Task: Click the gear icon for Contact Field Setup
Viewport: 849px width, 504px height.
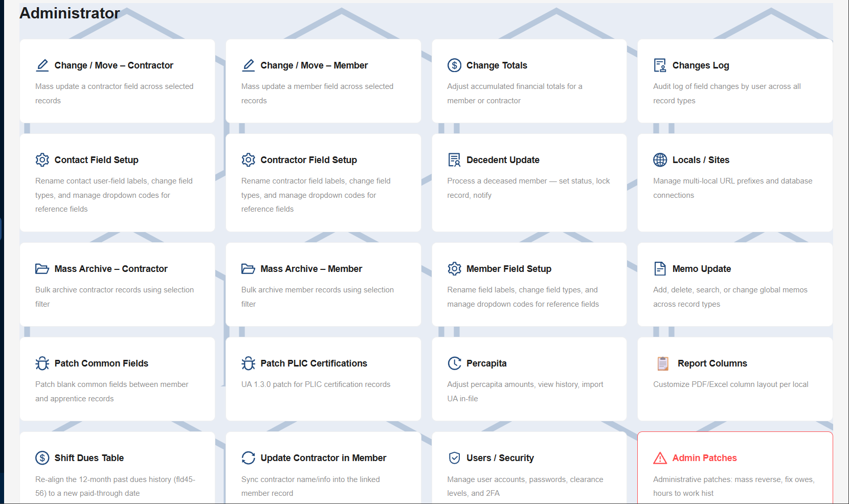Action: tap(42, 160)
